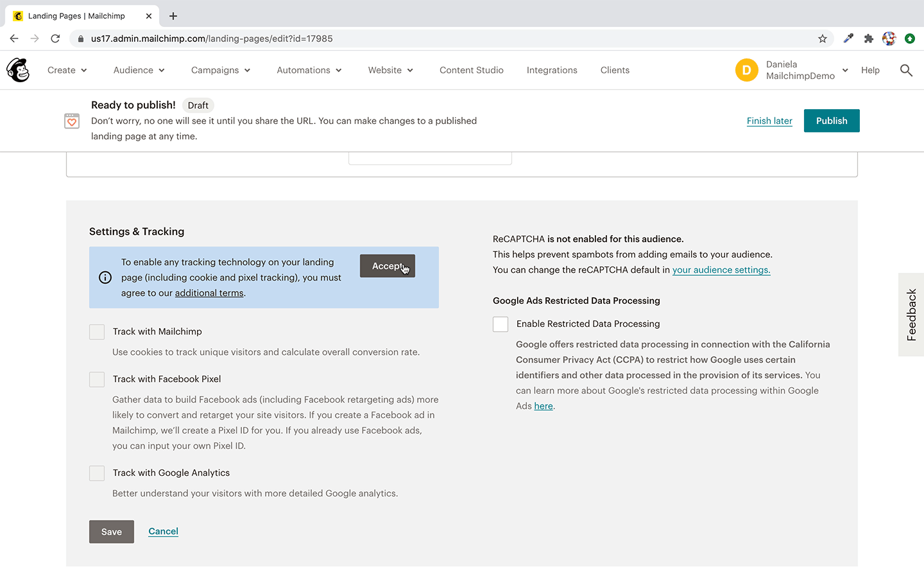Screen dimensions: 924x578
Task: Enable Track with Mailchimp checkbox
Action: tap(97, 332)
